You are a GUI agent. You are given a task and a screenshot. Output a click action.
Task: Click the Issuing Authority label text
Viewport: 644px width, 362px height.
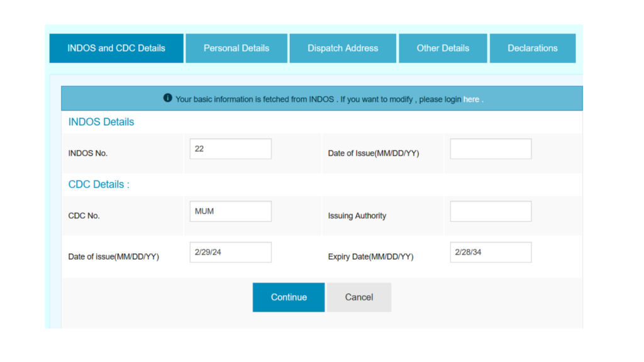coord(357,216)
